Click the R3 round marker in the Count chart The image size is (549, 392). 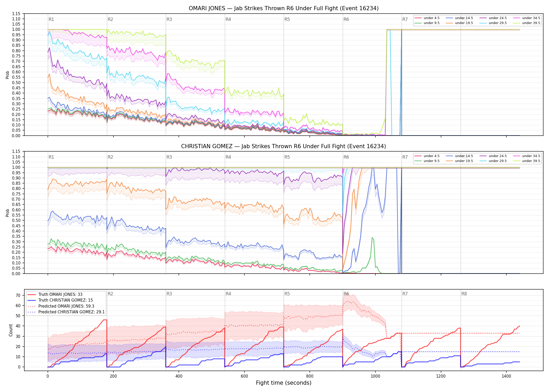(169, 294)
